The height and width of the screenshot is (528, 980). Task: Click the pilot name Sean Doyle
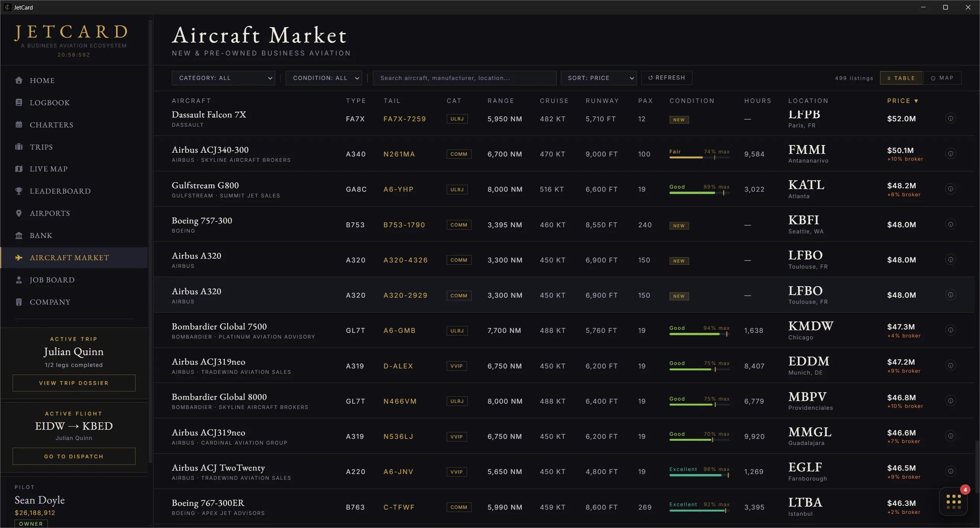(x=39, y=500)
